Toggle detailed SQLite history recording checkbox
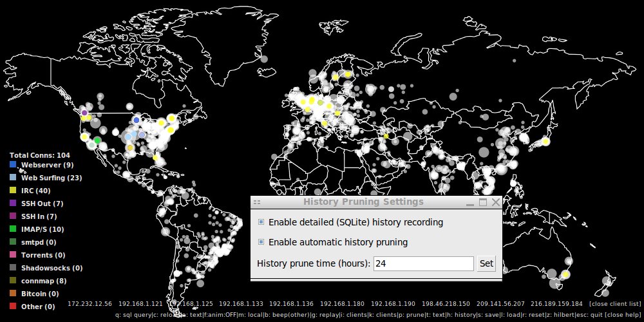 click(x=261, y=222)
